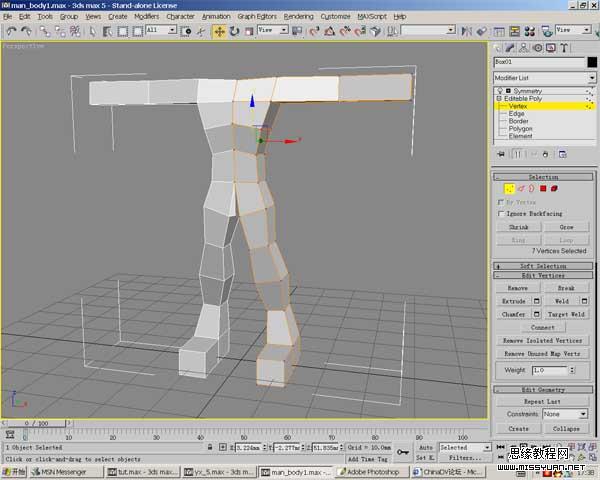Open the Graph Editors menu

(x=256, y=17)
